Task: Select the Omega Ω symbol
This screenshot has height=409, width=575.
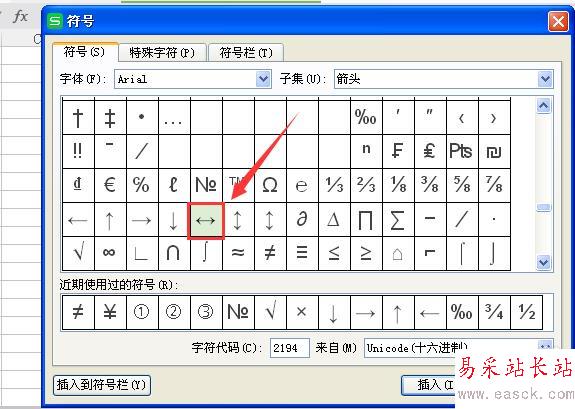Action: (x=270, y=185)
